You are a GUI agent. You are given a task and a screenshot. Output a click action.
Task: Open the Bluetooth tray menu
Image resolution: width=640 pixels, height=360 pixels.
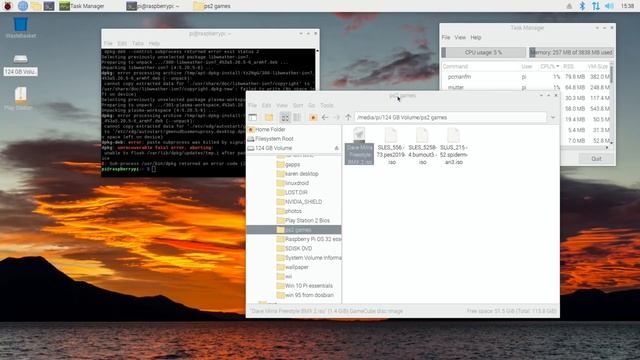tap(582, 6)
